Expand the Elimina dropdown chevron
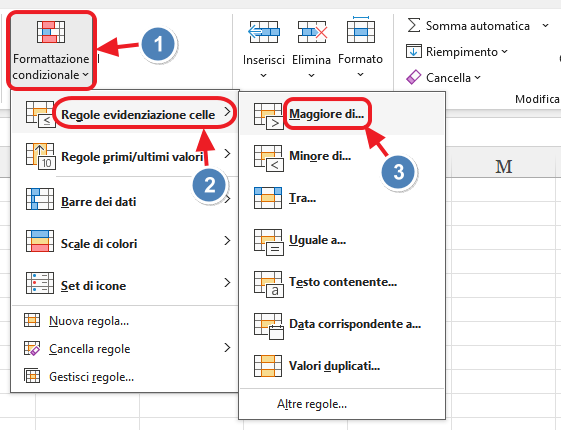The height and width of the screenshot is (430, 561). (x=311, y=75)
